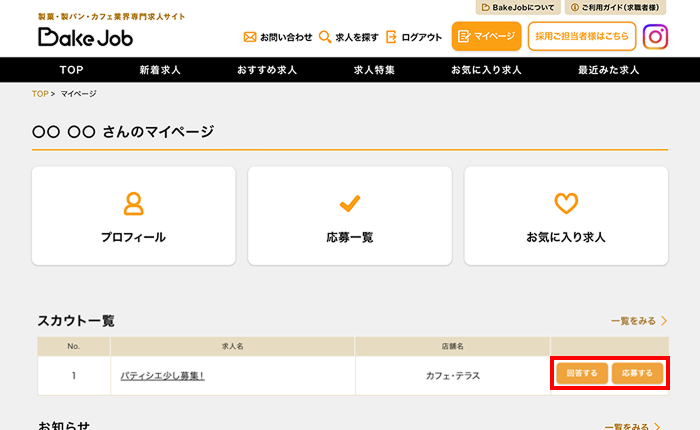Click the profile person icon
This screenshot has height=430, width=700.
[133, 203]
